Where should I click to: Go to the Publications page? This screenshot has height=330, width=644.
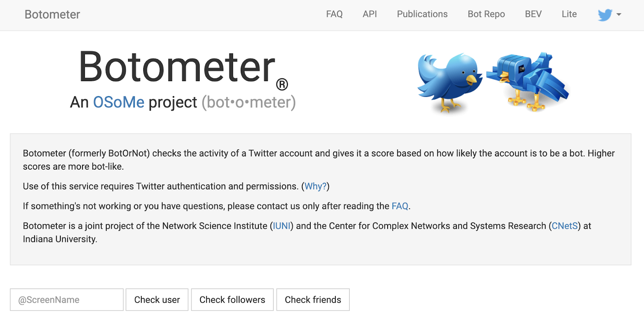[x=422, y=14]
